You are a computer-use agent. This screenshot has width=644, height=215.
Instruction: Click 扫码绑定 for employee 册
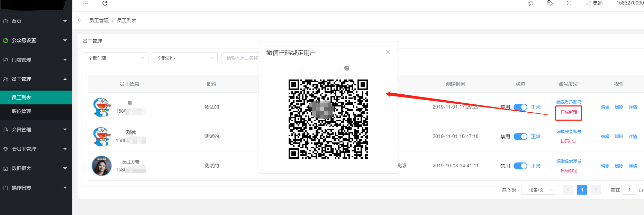tap(569, 112)
